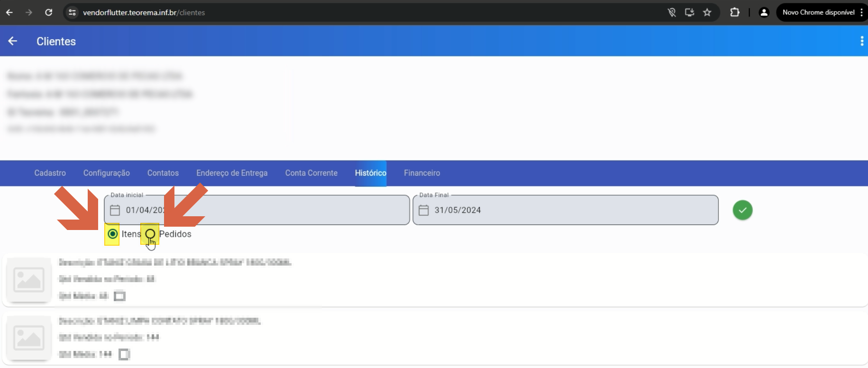The width and height of the screenshot is (868, 368).
Task: Open the Financeiro tab
Action: tap(422, 173)
